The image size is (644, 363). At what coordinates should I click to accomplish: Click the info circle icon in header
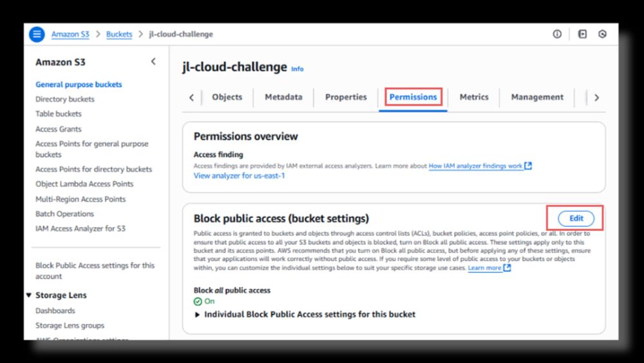tap(557, 34)
